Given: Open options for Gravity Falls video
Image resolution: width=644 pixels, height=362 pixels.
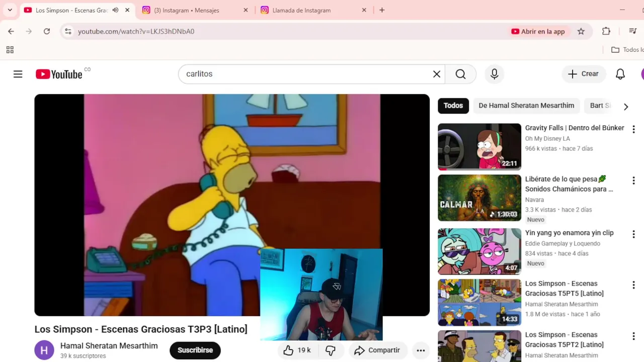Looking at the screenshot, I should coord(633,129).
